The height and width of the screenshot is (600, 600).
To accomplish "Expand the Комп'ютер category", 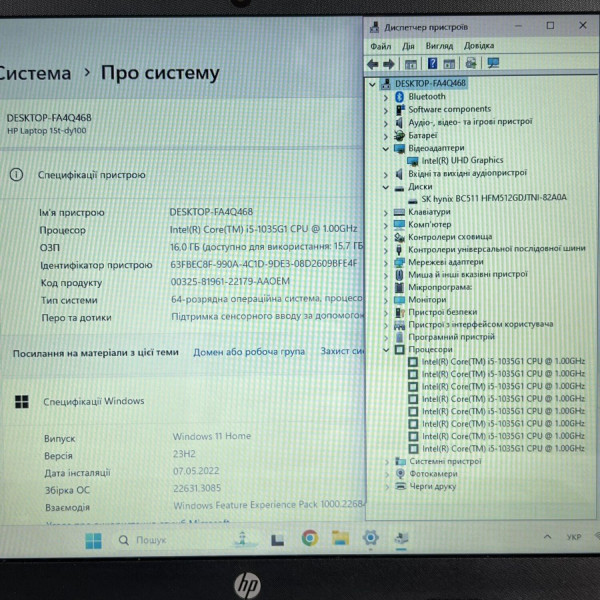I will [x=386, y=225].
